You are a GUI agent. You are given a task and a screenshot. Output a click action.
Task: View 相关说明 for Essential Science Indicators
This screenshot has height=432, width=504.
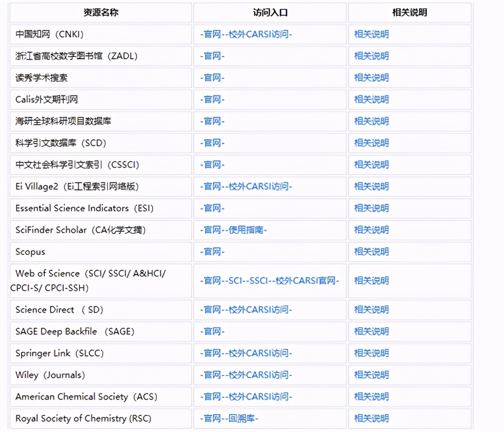coord(372,208)
